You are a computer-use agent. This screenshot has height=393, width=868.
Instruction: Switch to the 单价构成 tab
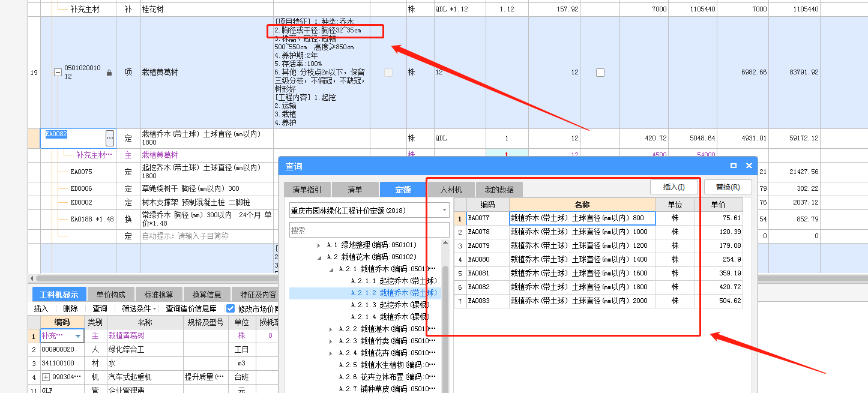[110, 295]
